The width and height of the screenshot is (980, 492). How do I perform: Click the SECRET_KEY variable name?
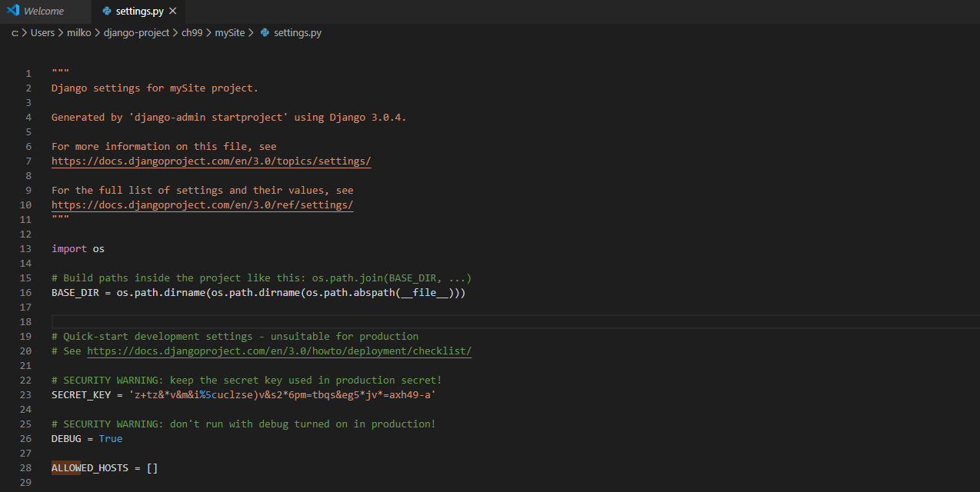click(x=81, y=395)
